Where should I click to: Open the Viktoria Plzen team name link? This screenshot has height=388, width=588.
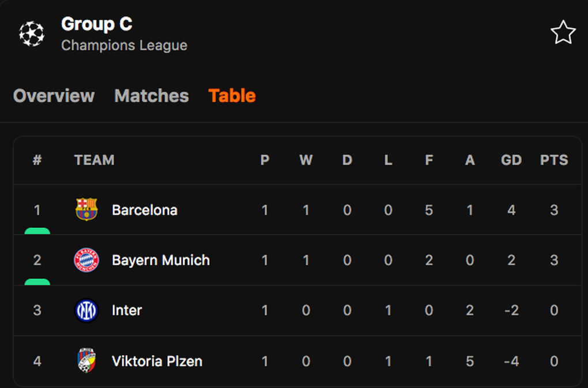click(x=157, y=361)
